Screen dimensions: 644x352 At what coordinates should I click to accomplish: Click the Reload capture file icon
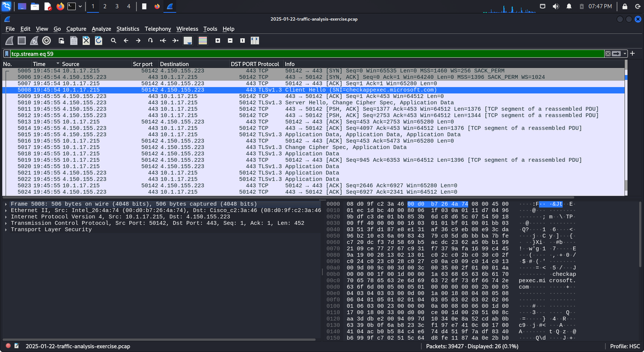(x=99, y=40)
